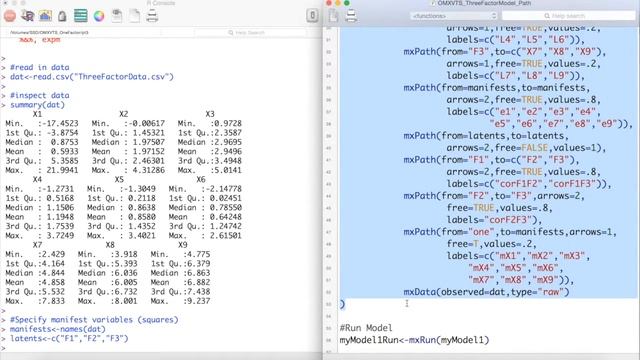Click the 'labels=c("corF1F2","corF1F3")),' line
640x360 pixels.
(x=529, y=184)
